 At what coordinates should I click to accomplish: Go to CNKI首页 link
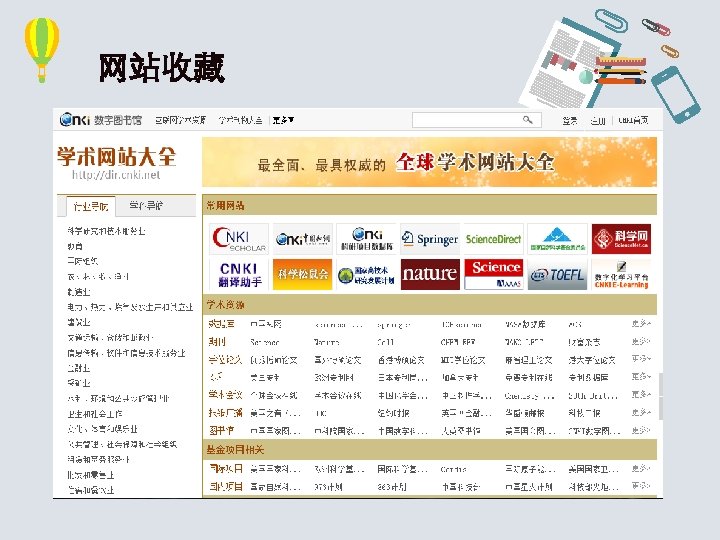633,120
